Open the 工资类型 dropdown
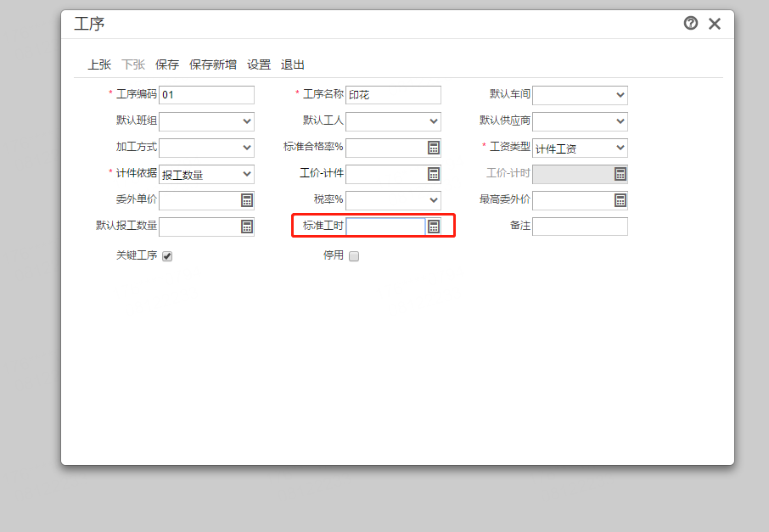Image resolution: width=769 pixels, height=532 pixels. [x=581, y=148]
